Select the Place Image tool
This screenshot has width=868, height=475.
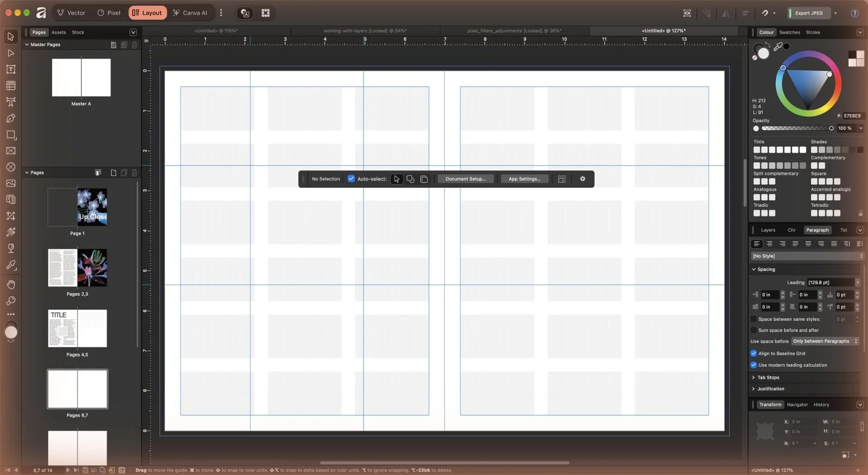coord(10,183)
